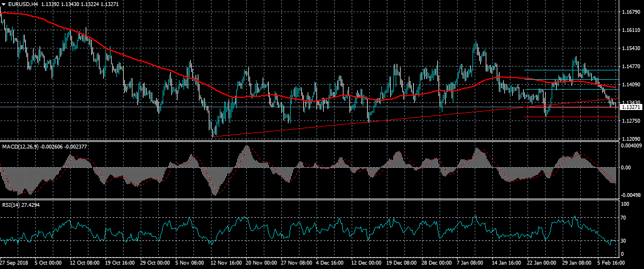The width and height of the screenshot is (644, 269).
Task: Click the 1.16790 price axis level
Action: point(630,12)
